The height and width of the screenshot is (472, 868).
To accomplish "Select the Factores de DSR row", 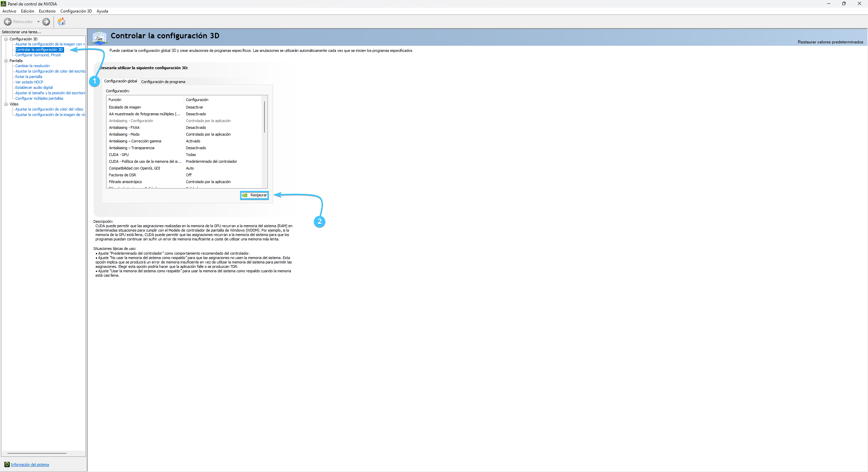I will coord(185,175).
